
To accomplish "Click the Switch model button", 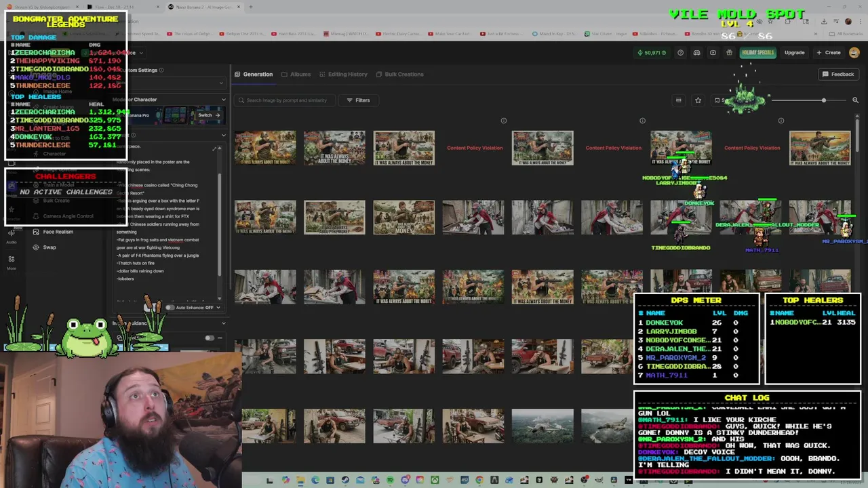I will pos(208,115).
